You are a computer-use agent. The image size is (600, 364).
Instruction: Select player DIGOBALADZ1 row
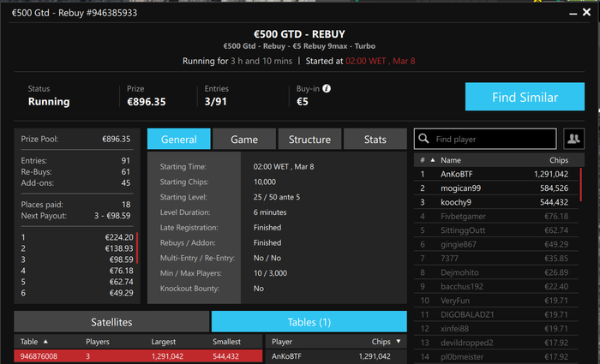[x=496, y=314]
